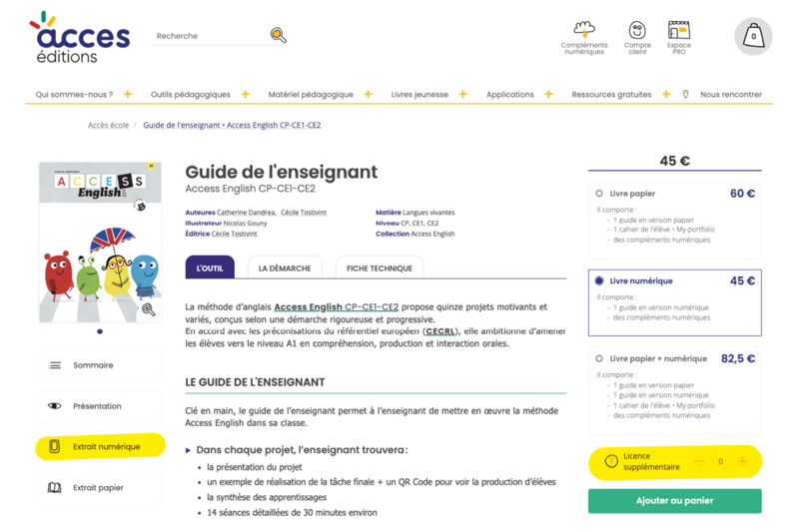Open the Sommaire button
This screenshot has height=532, width=799.
click(100, 365)
